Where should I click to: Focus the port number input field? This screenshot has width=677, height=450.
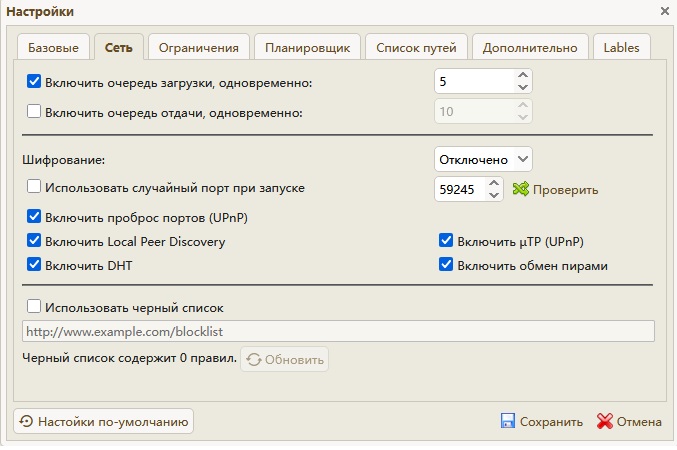pyautogui.click(x=460, y=189)
